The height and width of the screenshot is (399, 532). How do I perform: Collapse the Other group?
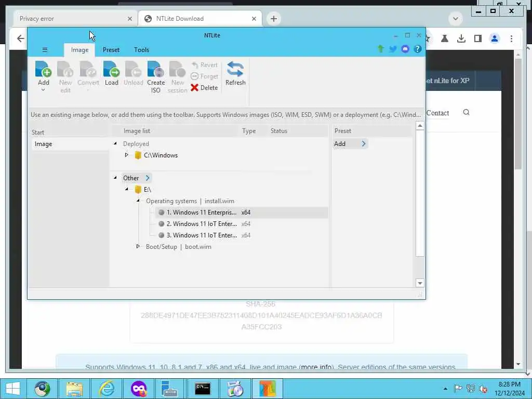tap(115, 178)
